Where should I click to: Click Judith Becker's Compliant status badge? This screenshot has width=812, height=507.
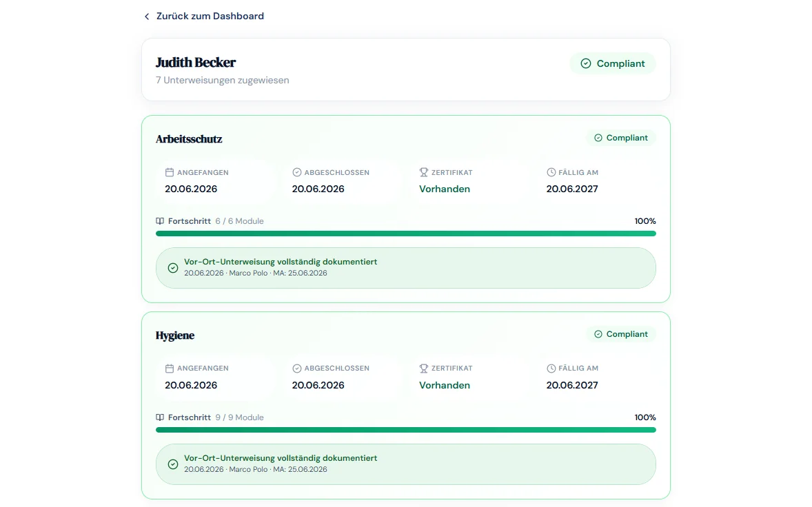click(613, 63)
